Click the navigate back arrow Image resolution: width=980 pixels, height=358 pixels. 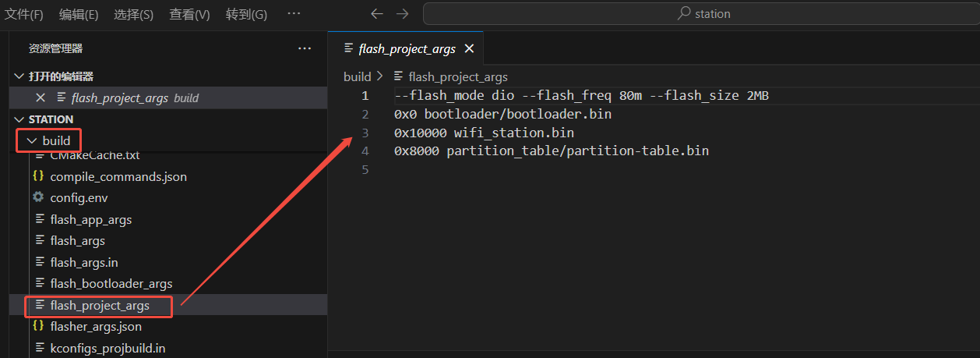(377, 14)
